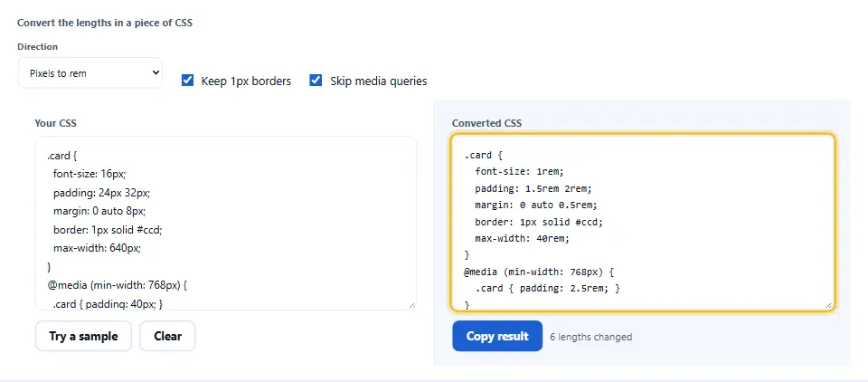Click the 'Converted CSS' label
The width and height of the screenshot is (868, 382).
tap(486, 123)
